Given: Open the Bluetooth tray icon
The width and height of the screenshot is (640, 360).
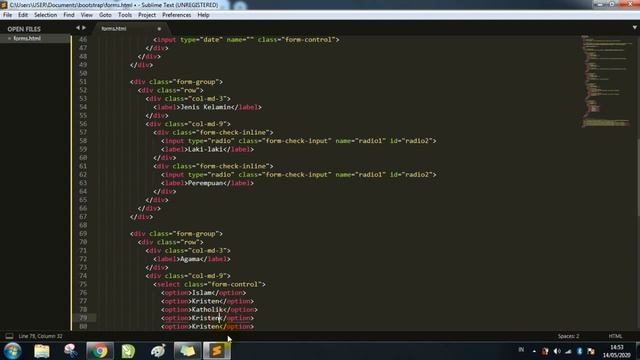Looking at the screenshot, I should 580,351.
